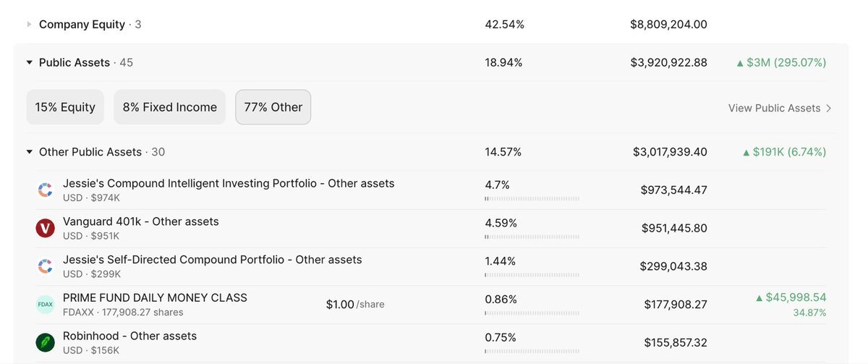
Task: Collapse the Public Assets section
Action: click(29, 63)
